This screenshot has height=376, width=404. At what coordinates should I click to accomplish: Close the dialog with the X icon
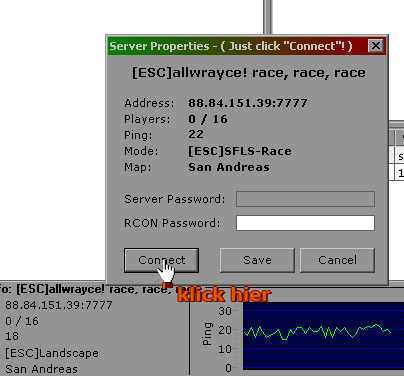click(376, 46)
